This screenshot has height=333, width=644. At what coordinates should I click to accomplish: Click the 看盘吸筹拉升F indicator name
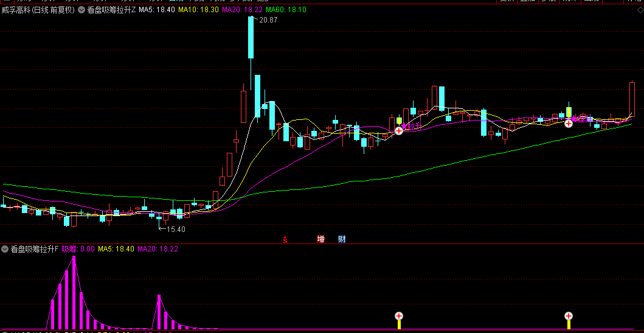[x=35, y=249]
